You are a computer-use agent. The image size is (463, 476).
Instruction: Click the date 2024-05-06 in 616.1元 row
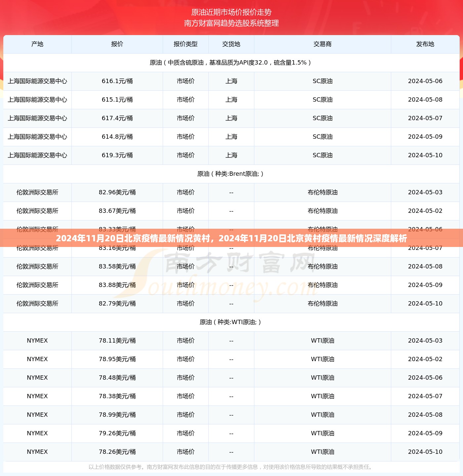(425, 81)
